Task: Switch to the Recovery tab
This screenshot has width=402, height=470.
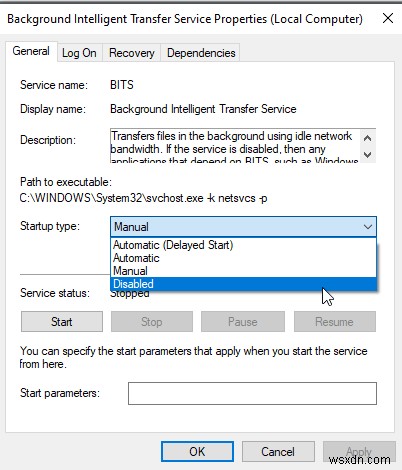Action: 132,53
